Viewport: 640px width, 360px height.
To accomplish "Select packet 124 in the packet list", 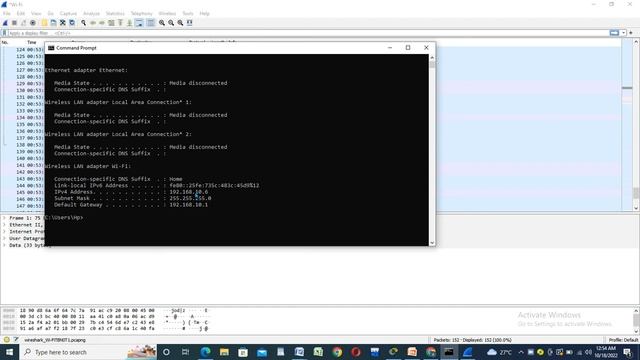I will [x=22, y=49].
